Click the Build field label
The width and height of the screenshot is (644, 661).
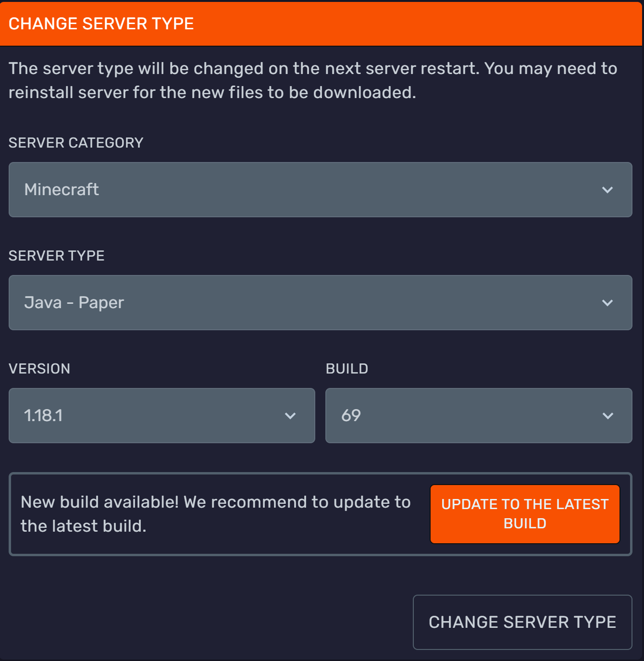point(347,368)
